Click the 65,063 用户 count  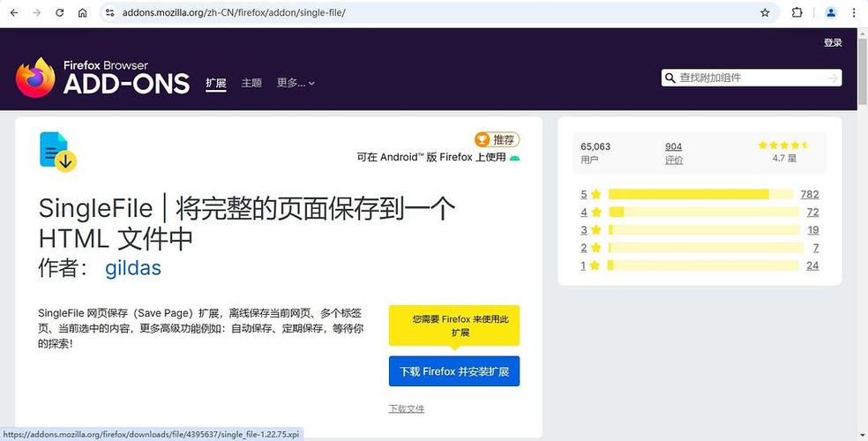pos(595,153)
